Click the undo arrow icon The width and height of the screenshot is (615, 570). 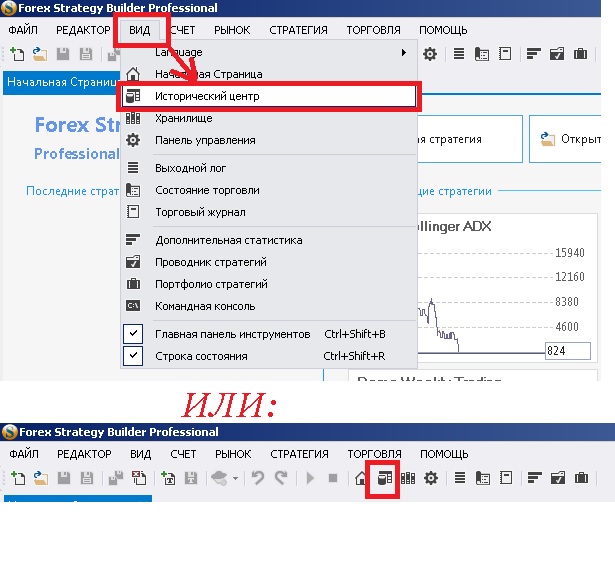[x=258, y=478]
